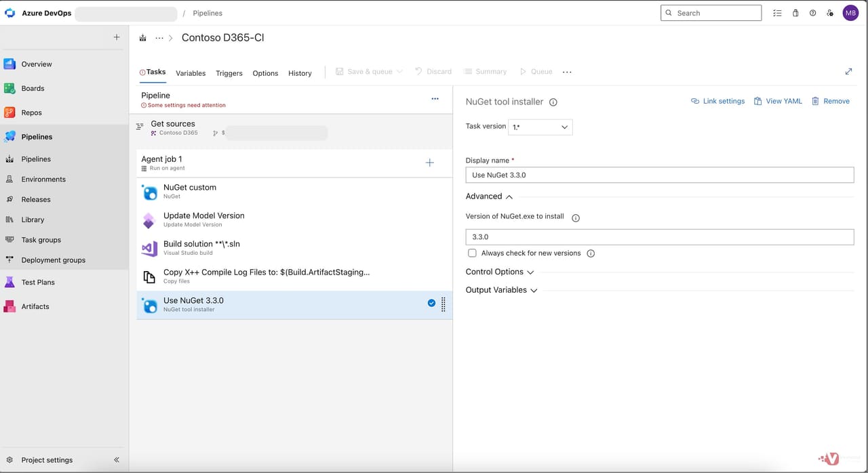The height and width of the screenshot is (473, 868).
Task: Click Queue
Action: pos(536,71)
